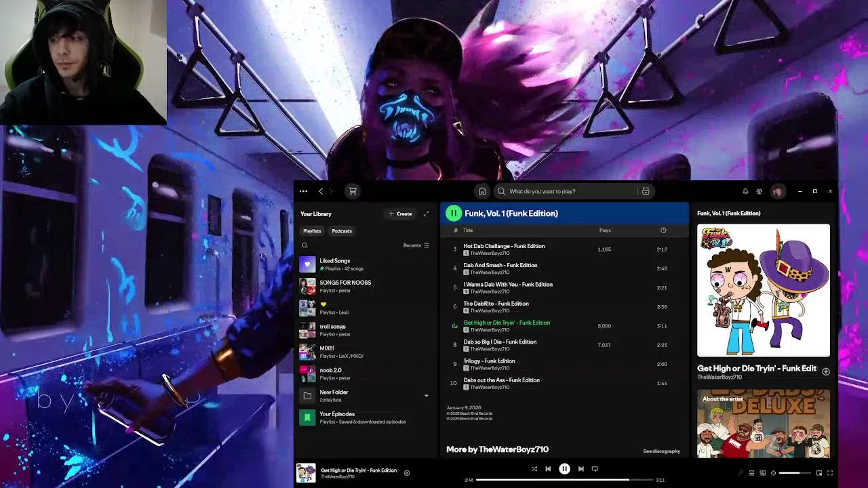
Task: Seek using the playback progress bar
Action: (x=565, y=480)
